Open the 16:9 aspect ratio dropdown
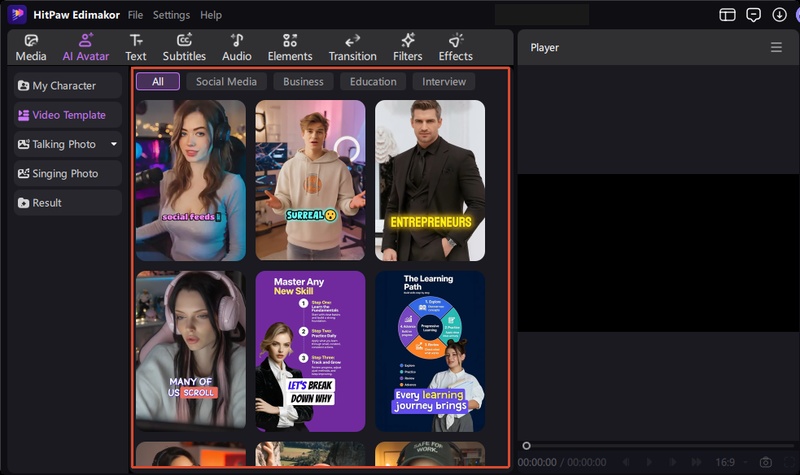This screenshot has height=475, width=800. pos(731,462)
